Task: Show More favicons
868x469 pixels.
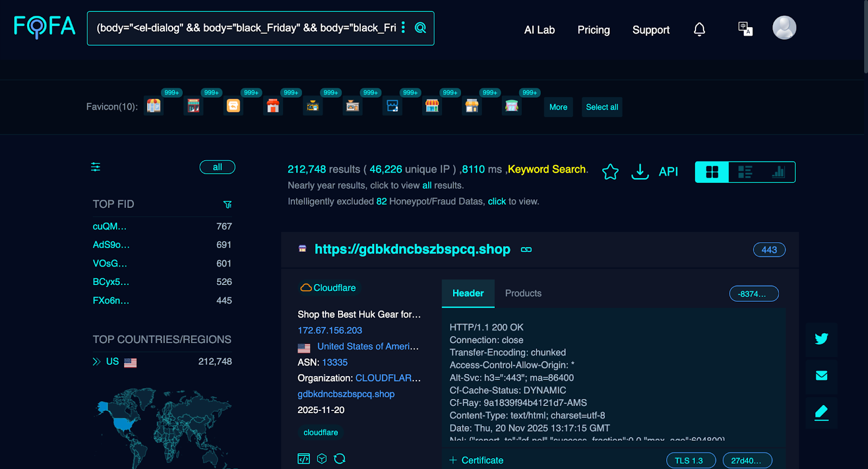Action: (x=558, y=107)
